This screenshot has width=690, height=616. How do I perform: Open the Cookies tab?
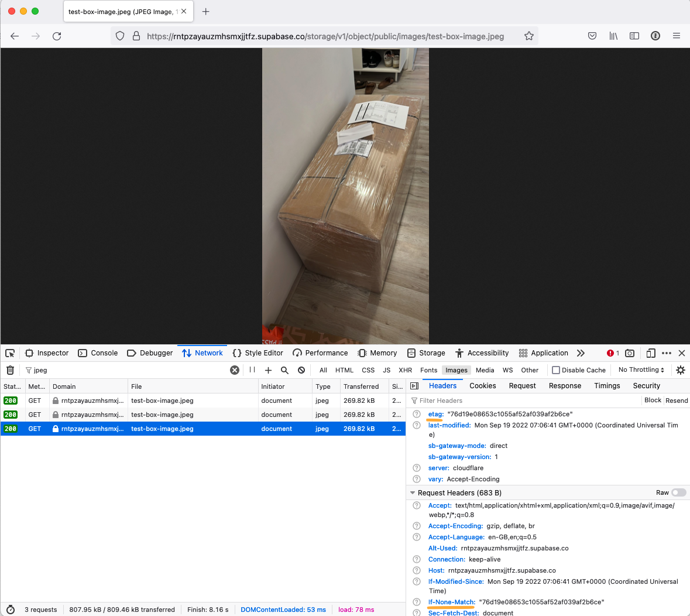coord(482,385)
